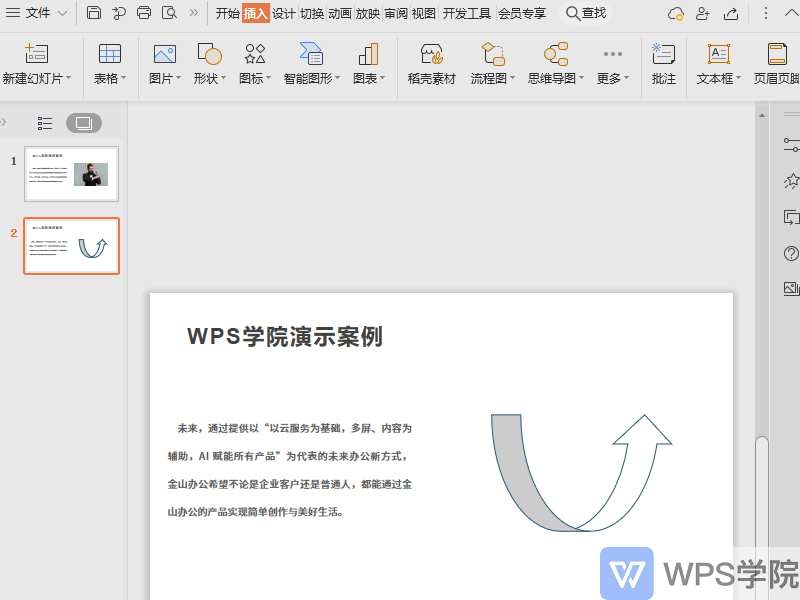Switch slide panel to thumbnail view
Viewport: 800px width, 600px height.
tap(84, 123)
